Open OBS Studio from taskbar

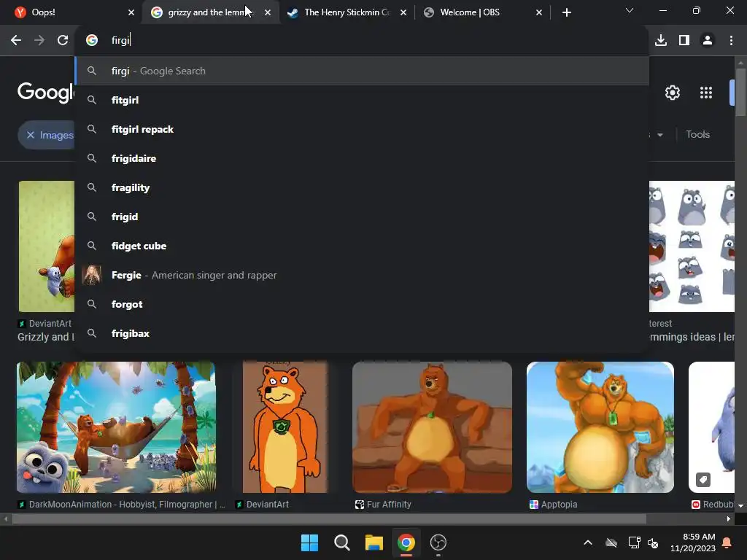coord(438,542)
